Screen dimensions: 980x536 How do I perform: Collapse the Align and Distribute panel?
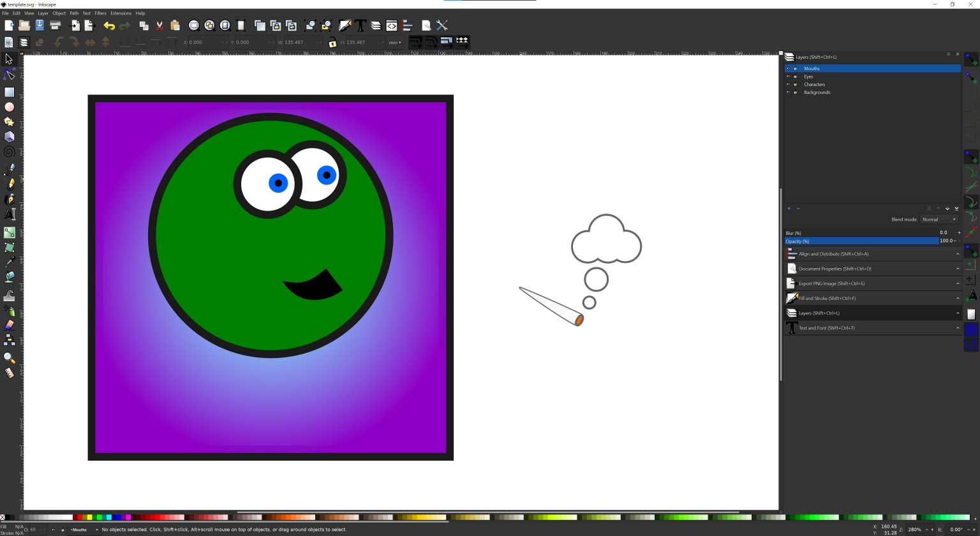click(957, 253)
